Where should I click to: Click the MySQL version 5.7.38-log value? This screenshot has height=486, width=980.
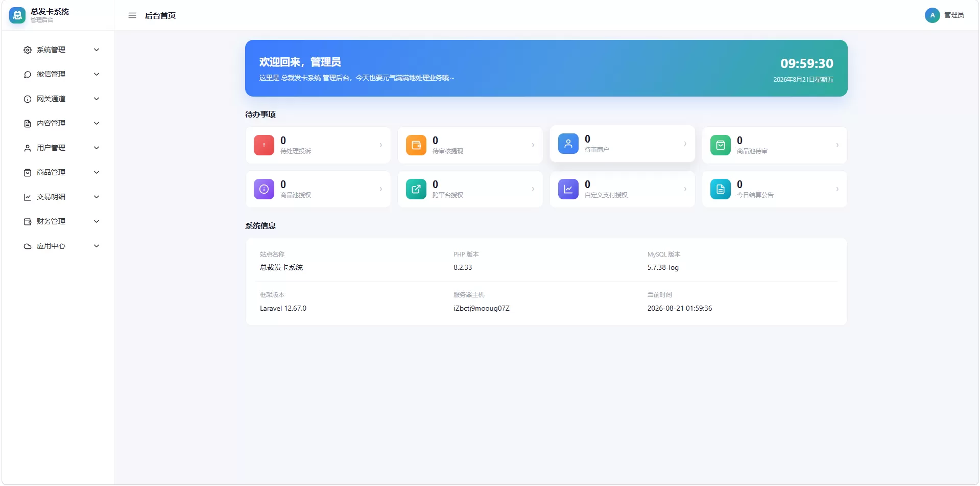[663, 267]
